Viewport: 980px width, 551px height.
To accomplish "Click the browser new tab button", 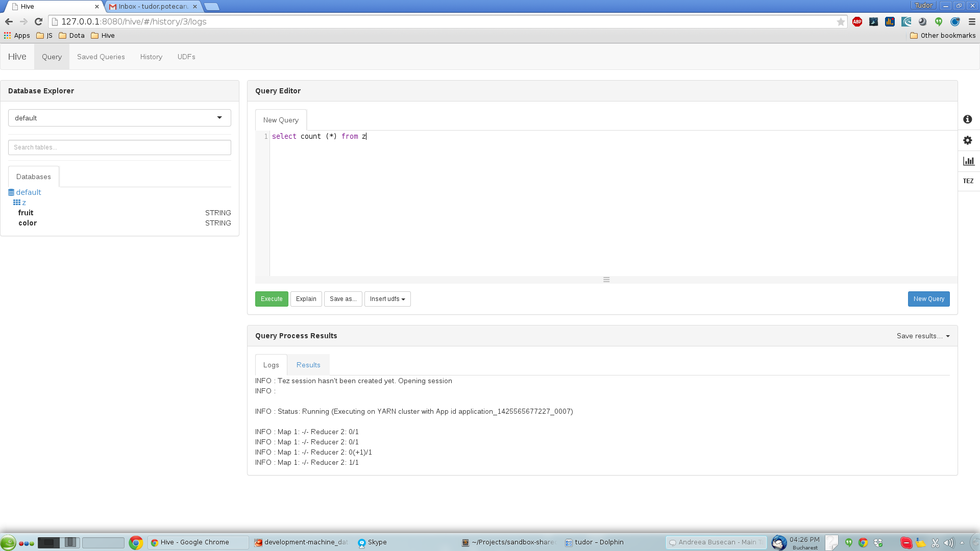I will (x=211, y=7).
